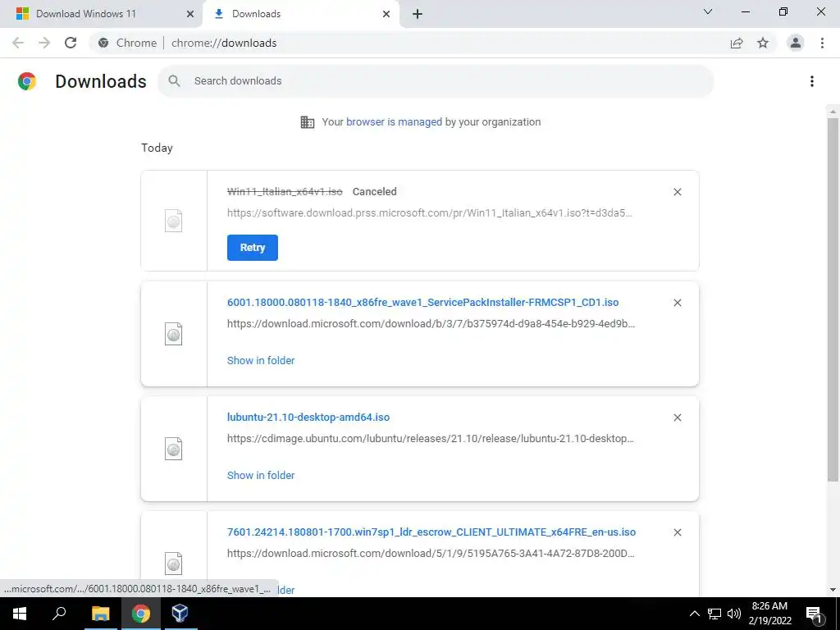The width and height of the screenshot is (840, 630).
Task: Remove the 6001.18000 ServicePackInstaller entry from list
Action: [677, 303]
